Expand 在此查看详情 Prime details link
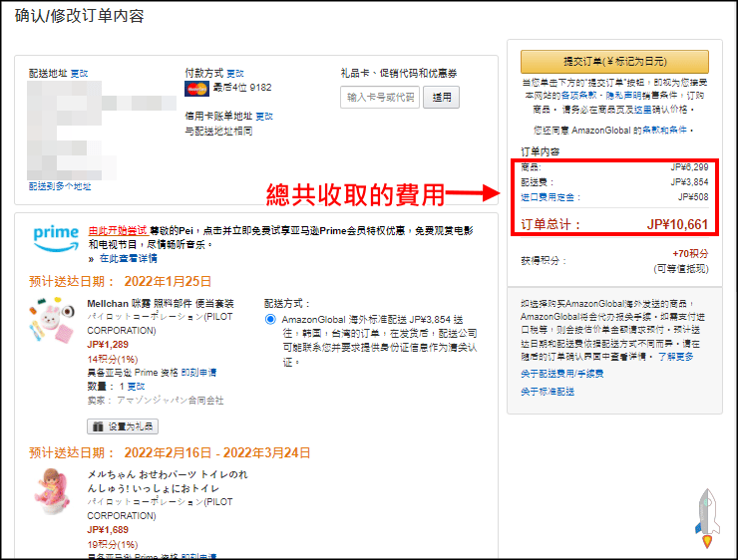 [127, 258]
